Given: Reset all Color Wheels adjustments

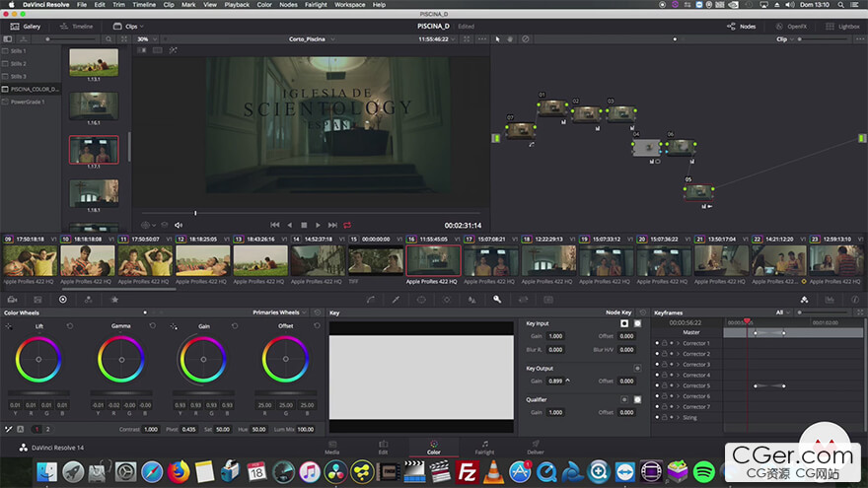Looking at the screenshot, I should click(x=318, y=313).
